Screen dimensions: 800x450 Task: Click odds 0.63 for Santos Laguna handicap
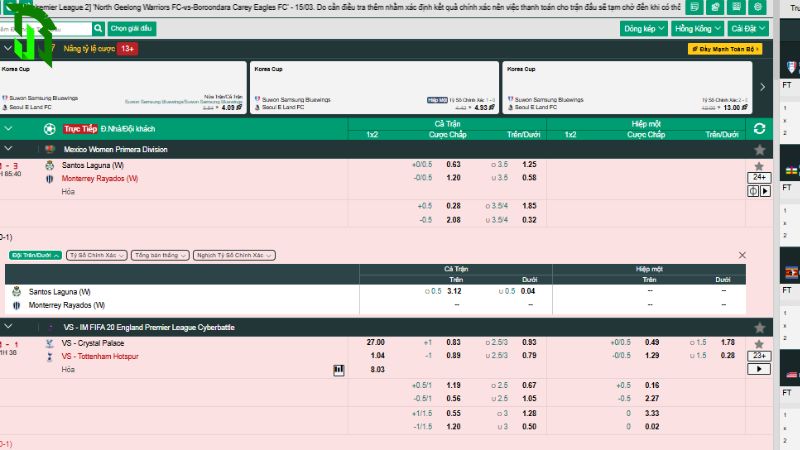[453, 164]
